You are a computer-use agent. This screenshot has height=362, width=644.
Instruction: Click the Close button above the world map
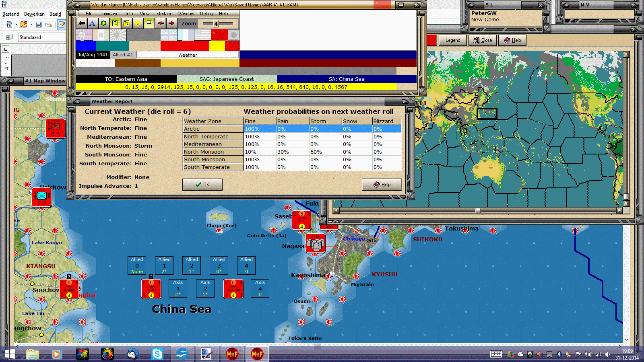tap(483, 40)
